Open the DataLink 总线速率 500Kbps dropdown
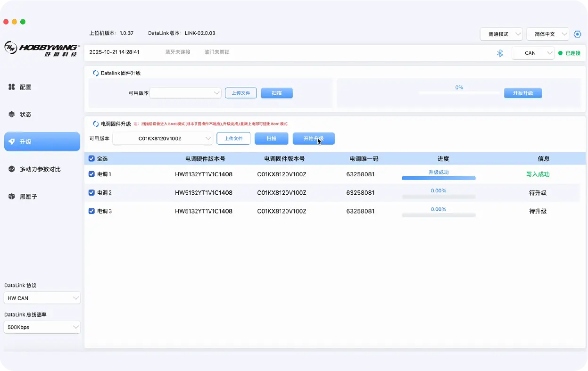 pos(42,327)
